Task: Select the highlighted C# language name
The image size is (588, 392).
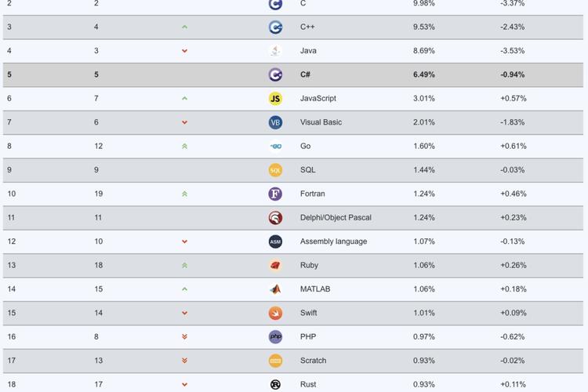Action: point(305,74)
